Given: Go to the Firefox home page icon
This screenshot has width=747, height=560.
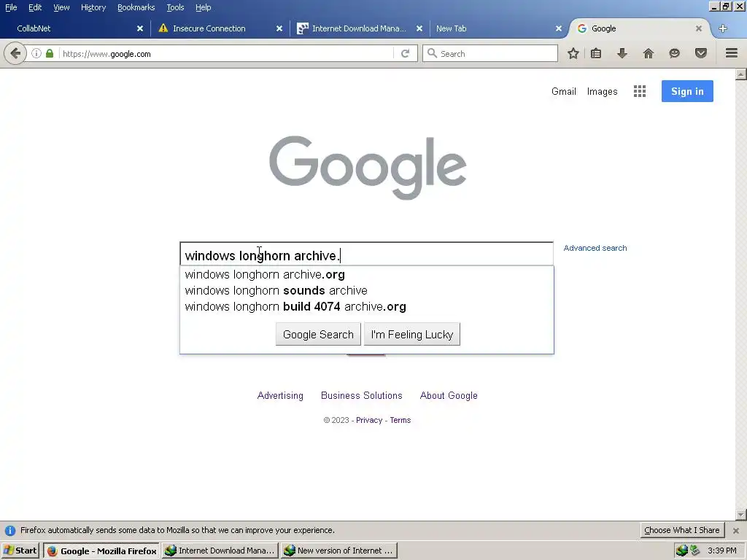Looking at the screenshot, I should click(649, 53).
